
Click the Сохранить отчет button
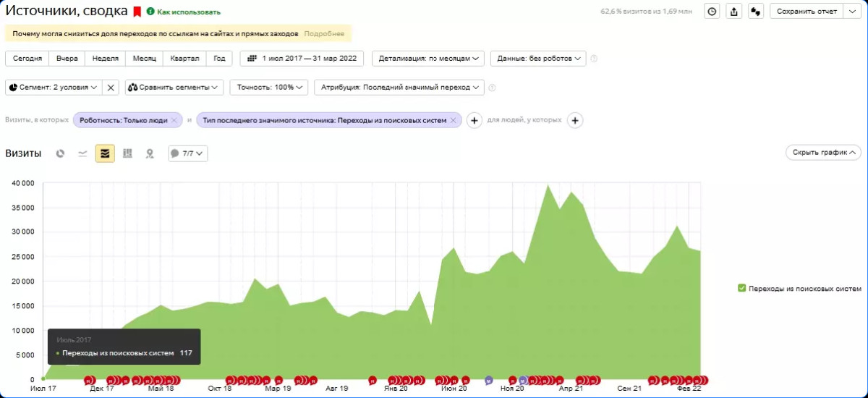(x=807, y=12)
